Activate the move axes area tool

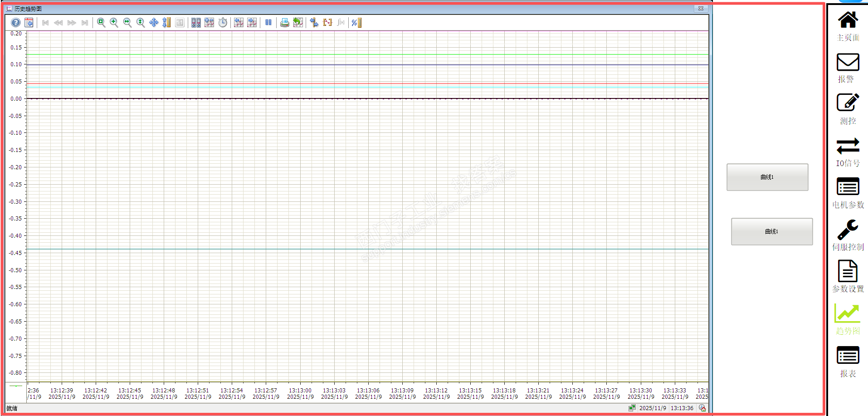167,23
